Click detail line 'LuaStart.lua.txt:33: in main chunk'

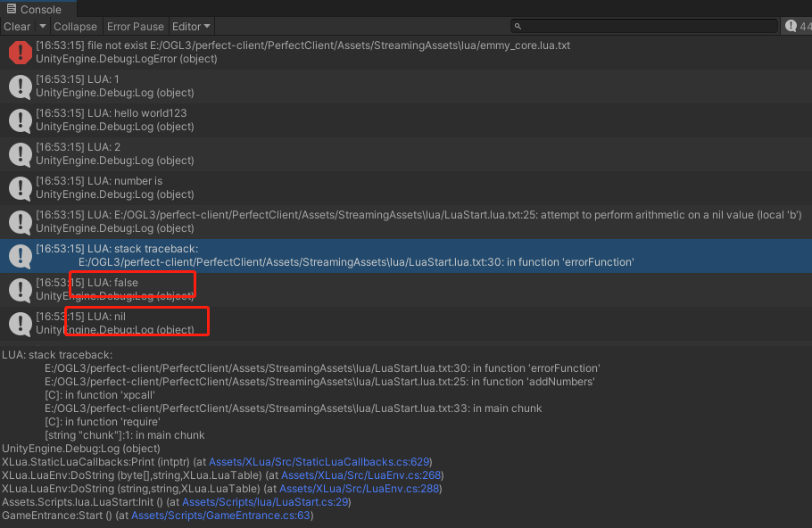point(293,408)
